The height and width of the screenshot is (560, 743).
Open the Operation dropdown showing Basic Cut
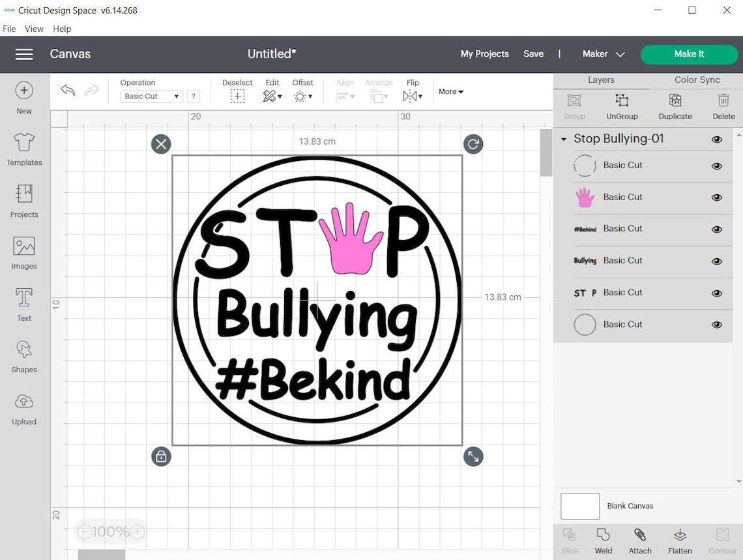tap(151, 96)
